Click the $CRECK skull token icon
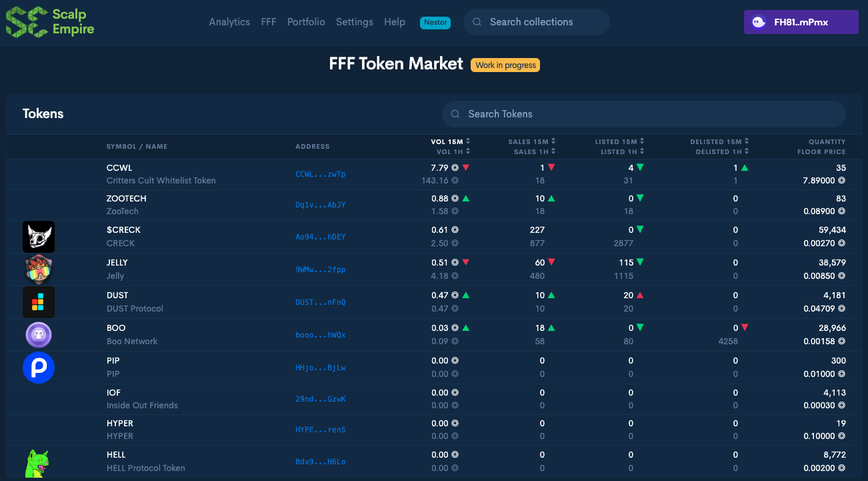Image resolution: width=868 pixels, height=481 pixels. pyautogui.click(x=38, y=237)
